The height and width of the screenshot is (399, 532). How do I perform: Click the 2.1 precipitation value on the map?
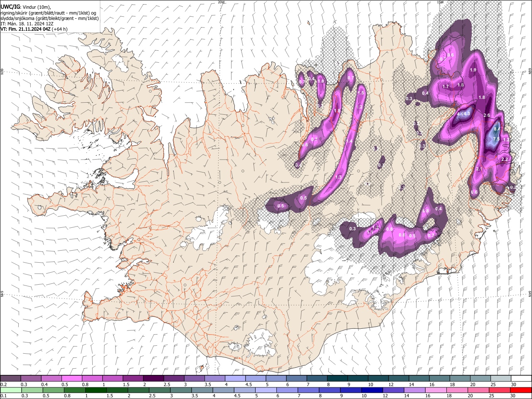tap(478, 169)
